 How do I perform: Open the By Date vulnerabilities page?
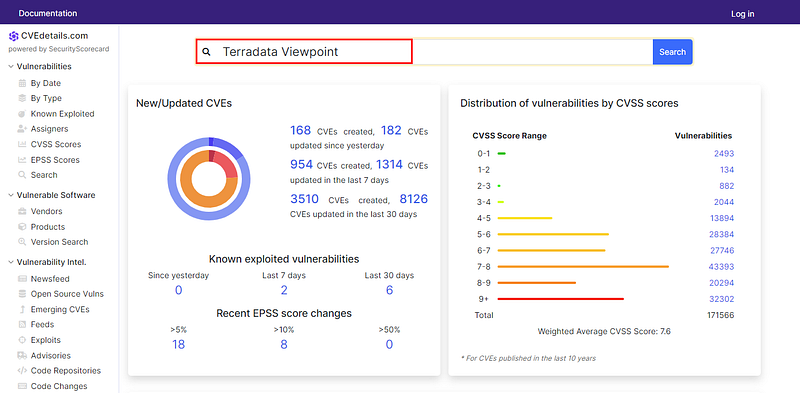[x=45, y=83]
